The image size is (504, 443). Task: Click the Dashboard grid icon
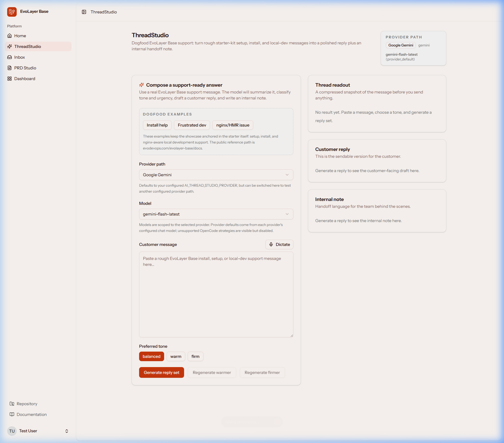click(10, 79)
